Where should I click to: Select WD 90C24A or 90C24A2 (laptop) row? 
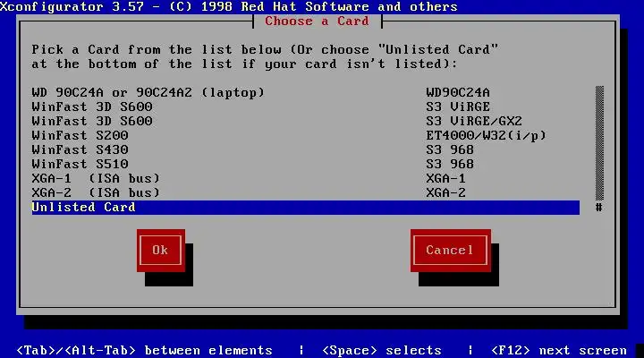pos(306,92)
